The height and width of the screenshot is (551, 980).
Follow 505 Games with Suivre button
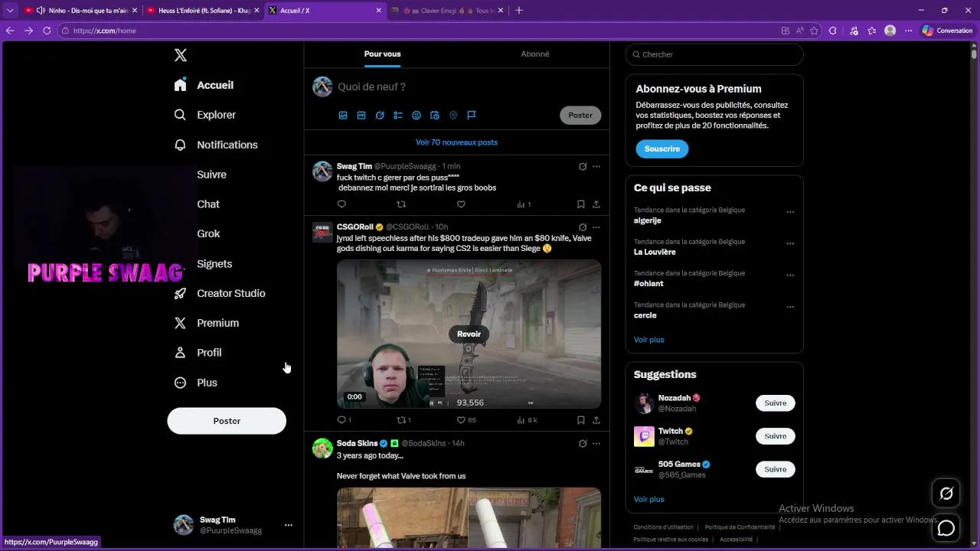[x=776, y=469]
